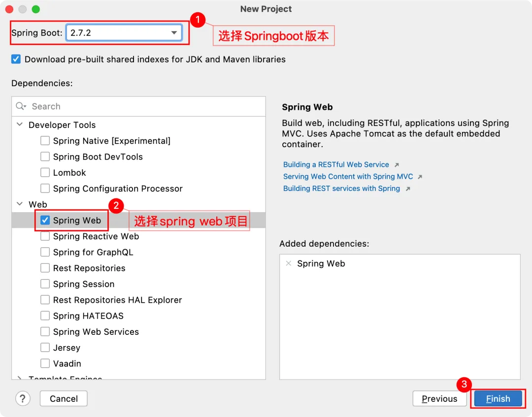Collapse the Developer Tools group

tap(20, 125)
